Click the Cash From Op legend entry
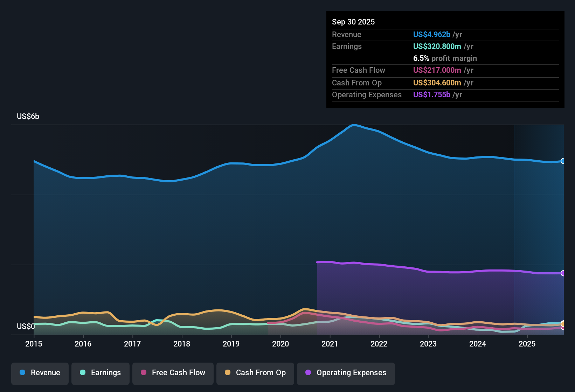The image size is (575, 392). point(255,373)
